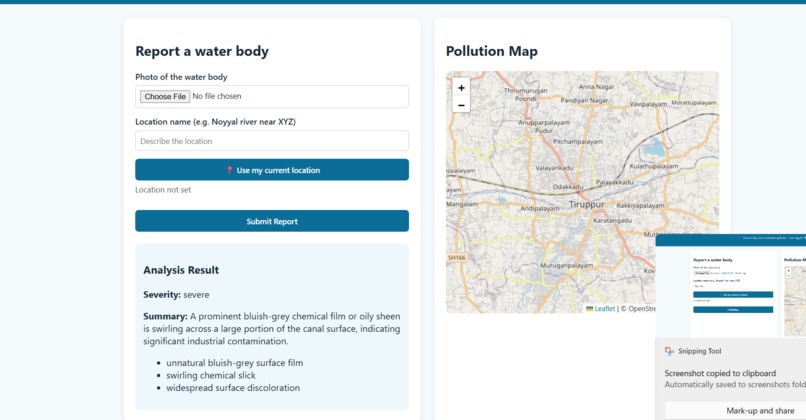Click Odakkadu label on the map

(x=568, y=187)
